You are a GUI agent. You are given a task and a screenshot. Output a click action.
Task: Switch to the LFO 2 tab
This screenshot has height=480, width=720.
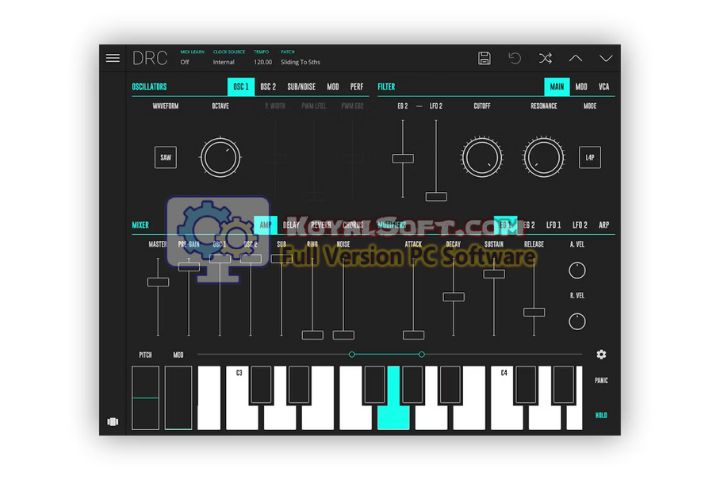point(579,225)
